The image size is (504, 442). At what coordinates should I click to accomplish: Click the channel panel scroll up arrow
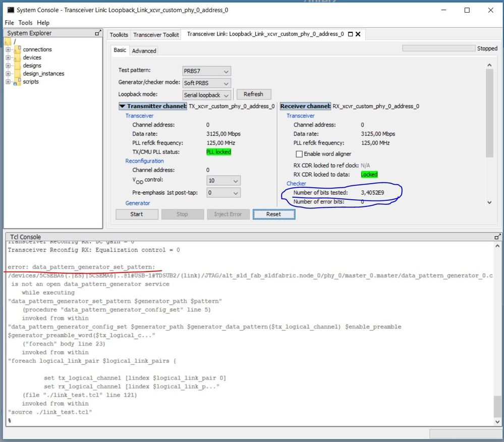[x=489, y=65]
